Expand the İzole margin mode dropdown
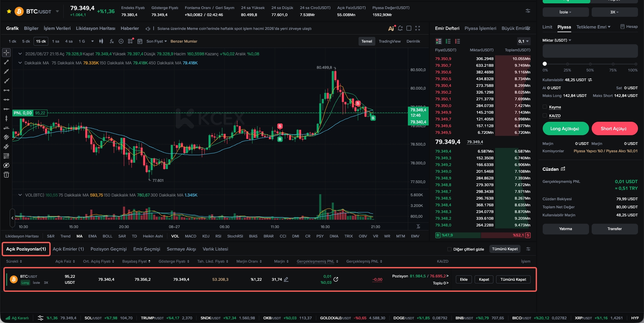Image resolution: width=644 pixels, height=323 pixels. click(x=566, y=12)
